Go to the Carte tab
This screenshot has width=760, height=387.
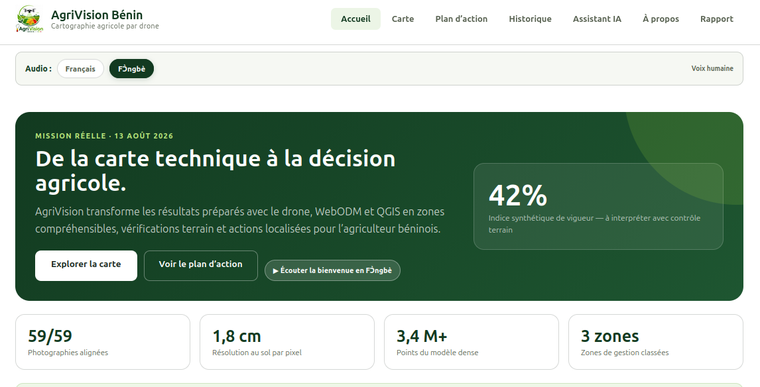pos(403,19)
